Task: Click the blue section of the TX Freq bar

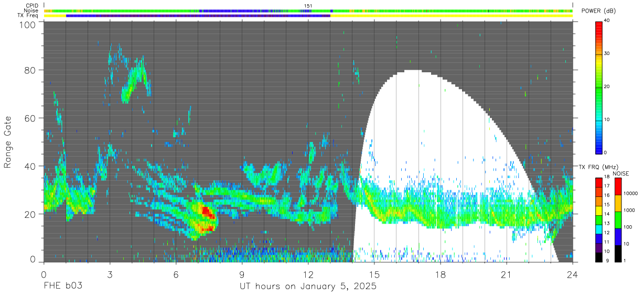Action: pos(198,16)
